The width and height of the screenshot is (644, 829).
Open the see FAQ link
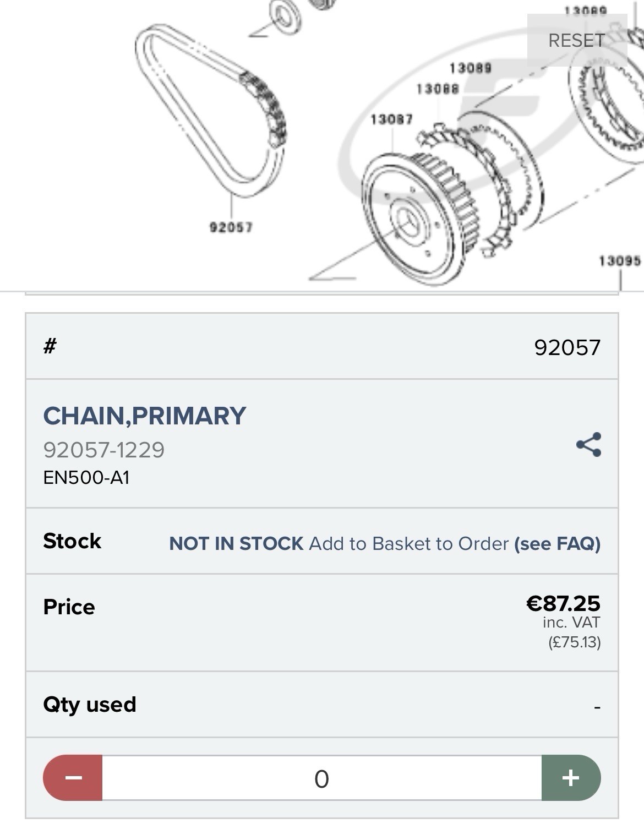(x=557, y=543)
